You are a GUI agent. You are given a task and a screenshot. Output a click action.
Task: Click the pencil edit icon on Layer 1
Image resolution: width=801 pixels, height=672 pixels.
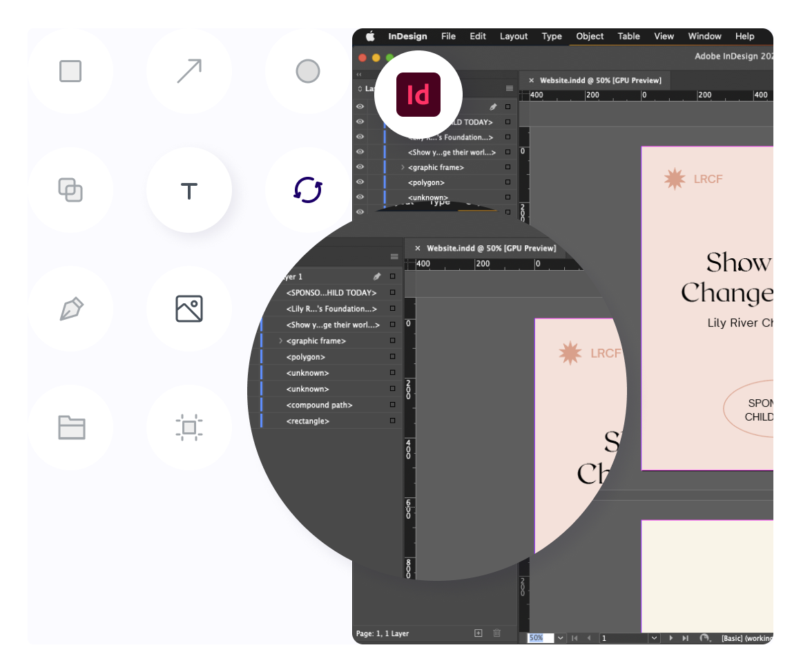(x=377, y=275)
